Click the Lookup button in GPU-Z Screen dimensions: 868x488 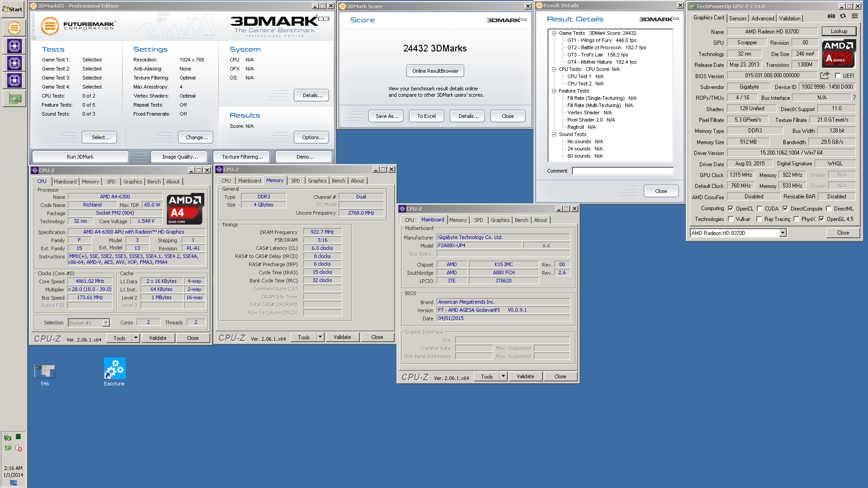click(839, 31)
